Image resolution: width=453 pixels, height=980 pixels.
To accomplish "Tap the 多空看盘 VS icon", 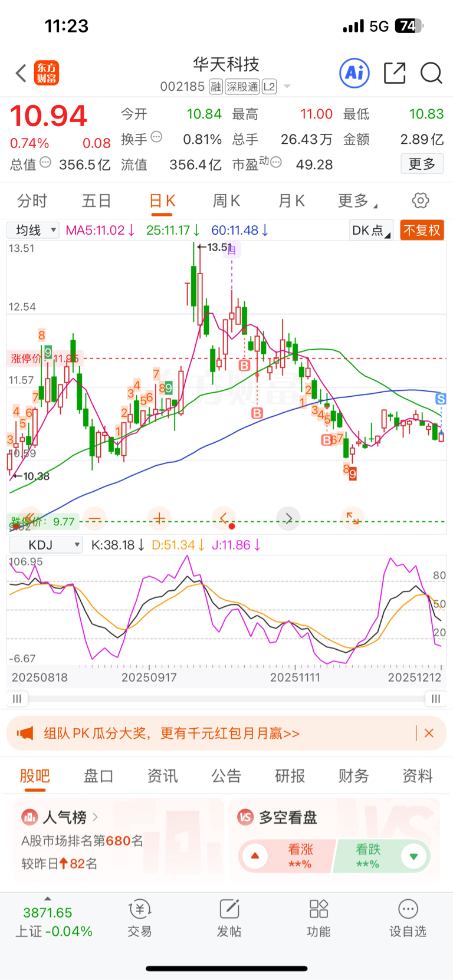I will (x=245, y=817).
